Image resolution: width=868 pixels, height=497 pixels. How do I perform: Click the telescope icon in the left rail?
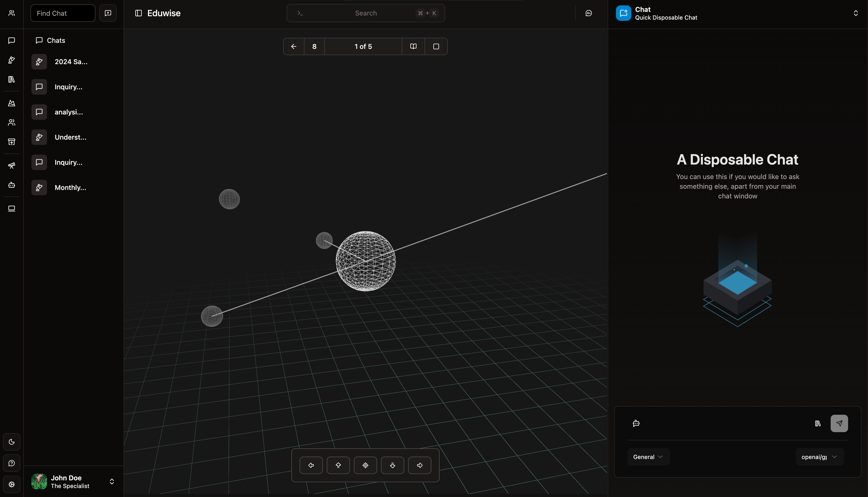tap(12, 166)
